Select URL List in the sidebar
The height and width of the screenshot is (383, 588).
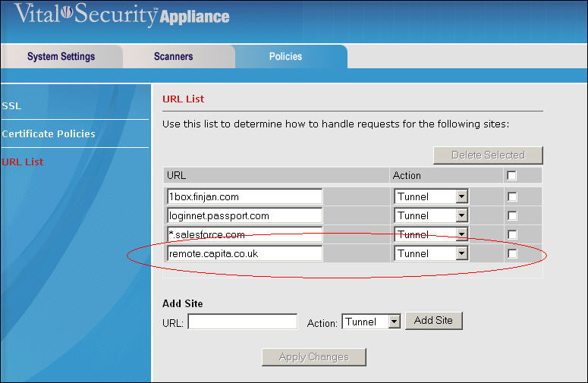pos(23,162)
